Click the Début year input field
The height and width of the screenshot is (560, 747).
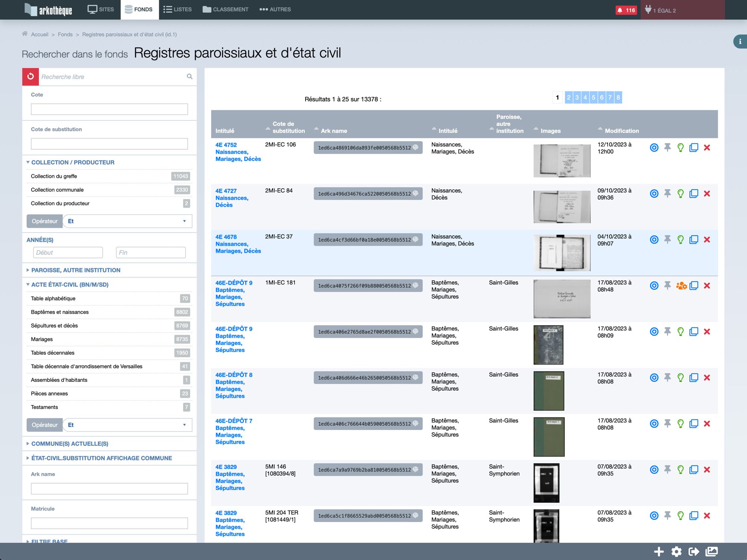click(68, 253)
